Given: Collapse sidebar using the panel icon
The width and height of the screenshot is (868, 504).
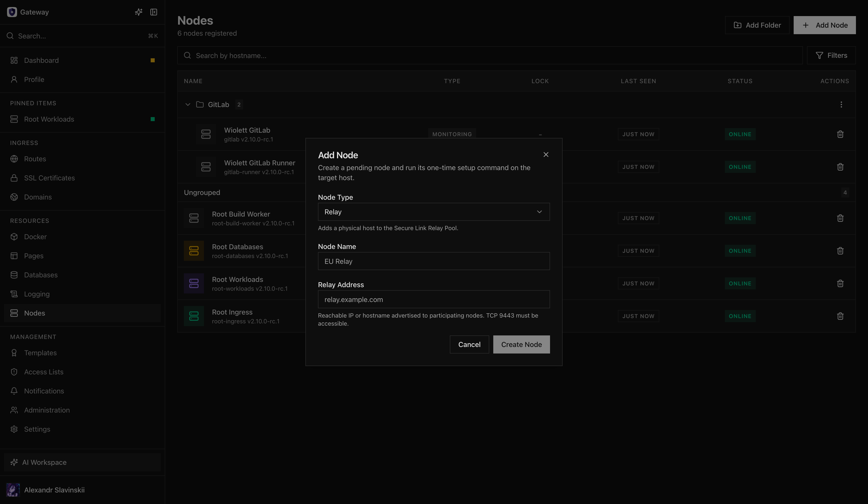Looking at the screenshot, I should click(x=154, y=12).
